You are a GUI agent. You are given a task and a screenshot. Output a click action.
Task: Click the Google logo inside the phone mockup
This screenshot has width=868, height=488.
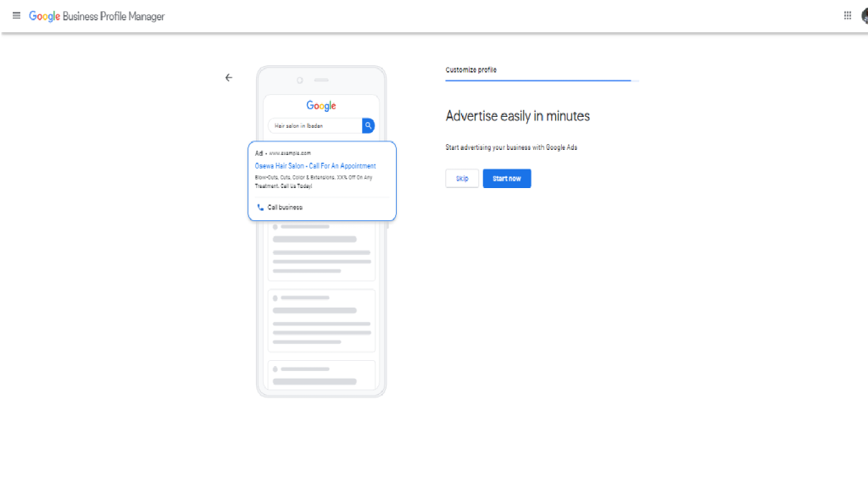point(321,106)
